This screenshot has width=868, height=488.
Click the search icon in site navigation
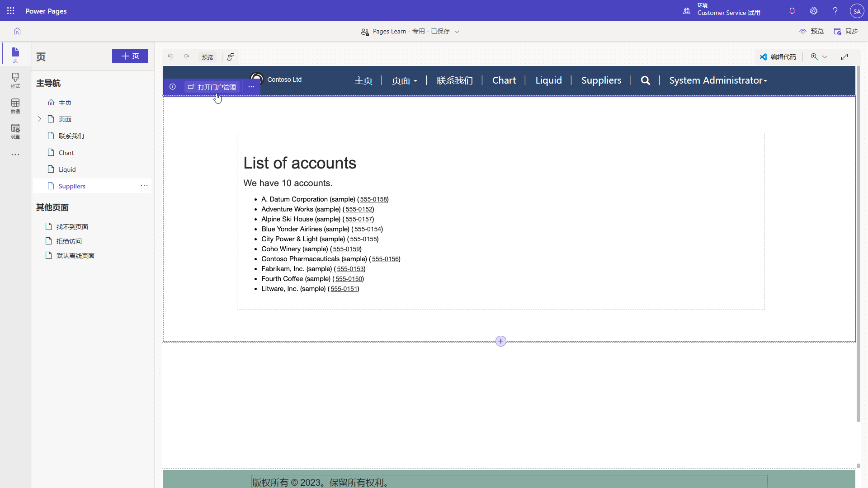pyautogui.click(x=646, y=80)
